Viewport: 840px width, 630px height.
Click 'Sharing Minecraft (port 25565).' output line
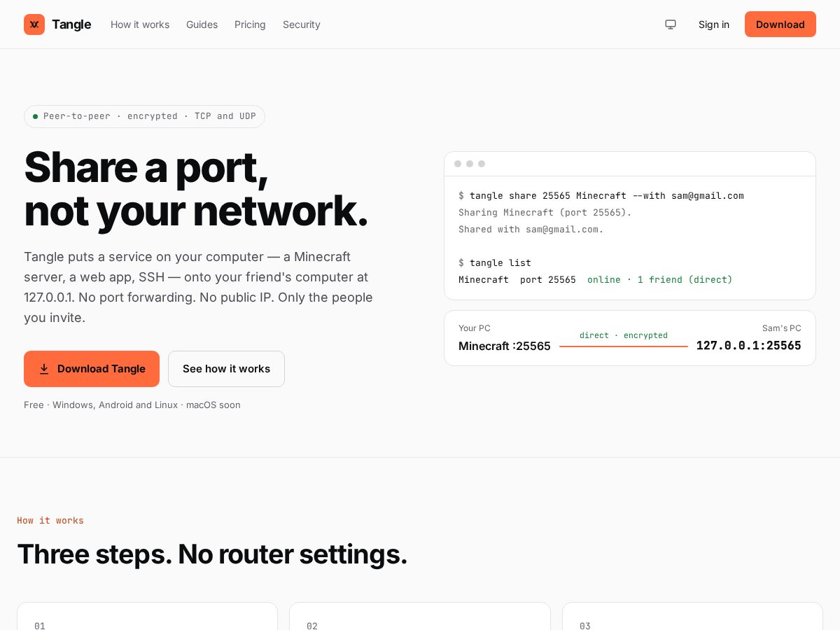click(545, 213)
